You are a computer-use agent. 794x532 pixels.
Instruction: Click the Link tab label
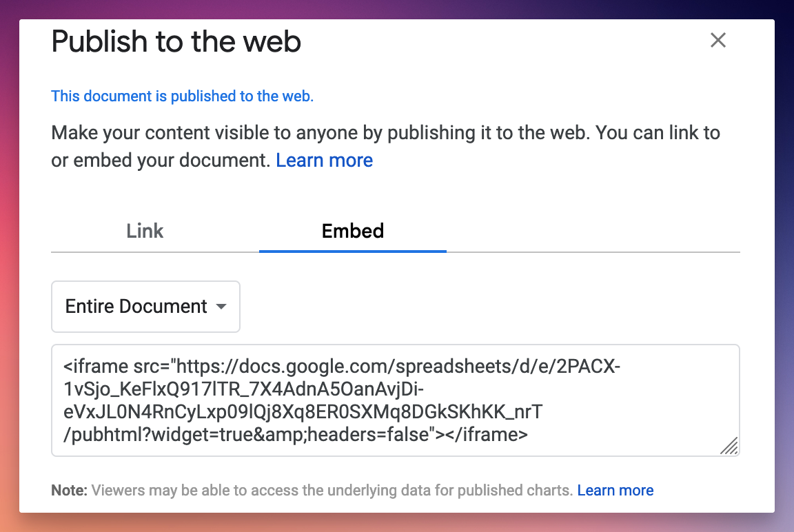pyautogui.click(x=145, y=232)
